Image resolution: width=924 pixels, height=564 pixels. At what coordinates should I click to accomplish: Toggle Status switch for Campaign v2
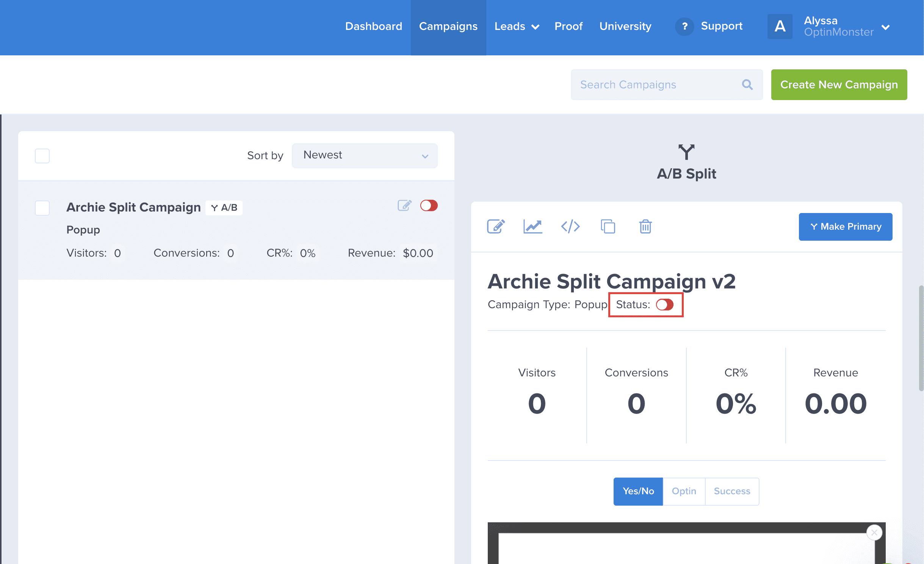(665, 304)
